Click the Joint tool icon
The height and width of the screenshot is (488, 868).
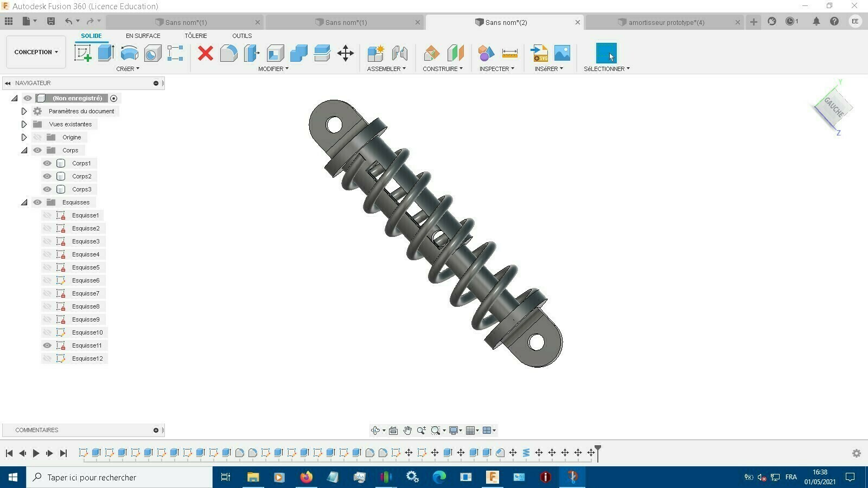pyautogui.click(x=399, y=53)
